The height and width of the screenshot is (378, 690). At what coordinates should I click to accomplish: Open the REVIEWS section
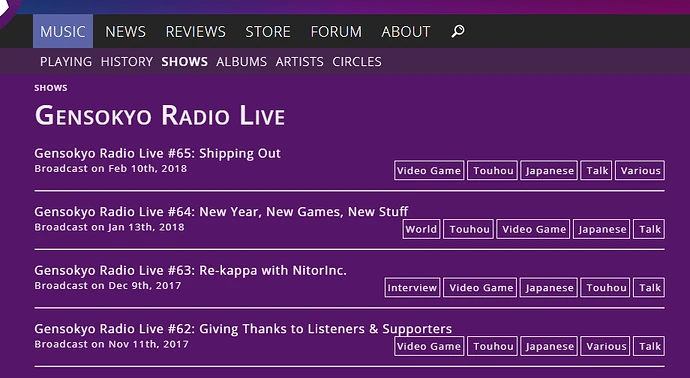(x=195, y=31)
